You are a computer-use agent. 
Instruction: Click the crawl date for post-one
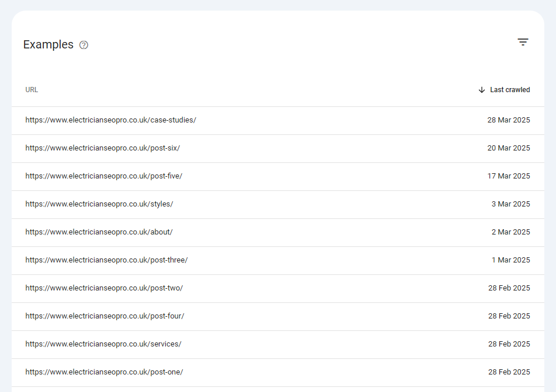tap(509, 372)
